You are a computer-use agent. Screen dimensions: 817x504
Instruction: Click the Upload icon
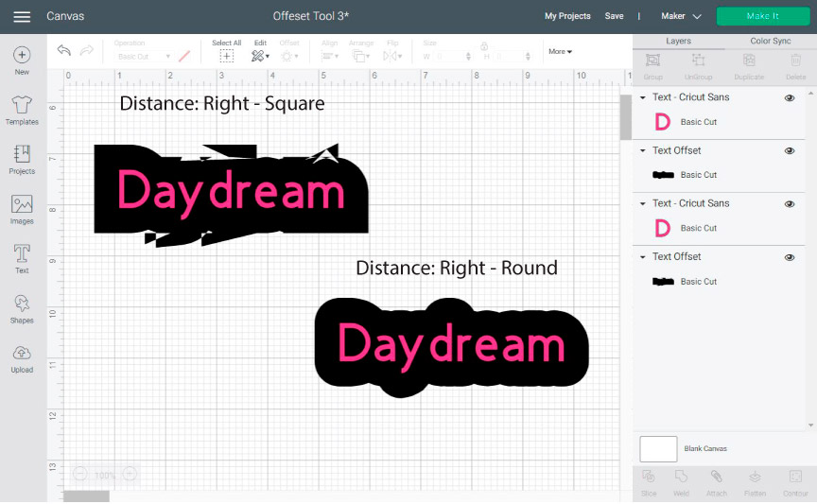point(22,355)
